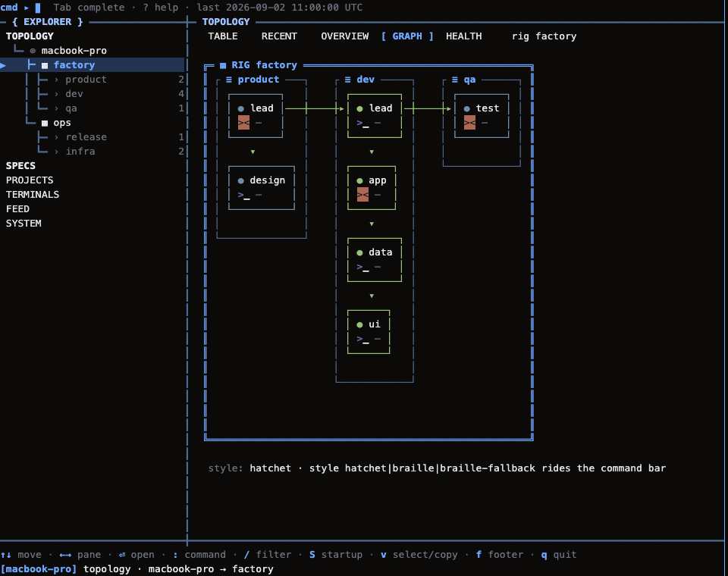Click the ': command' footer shortcut

(199, 555)
